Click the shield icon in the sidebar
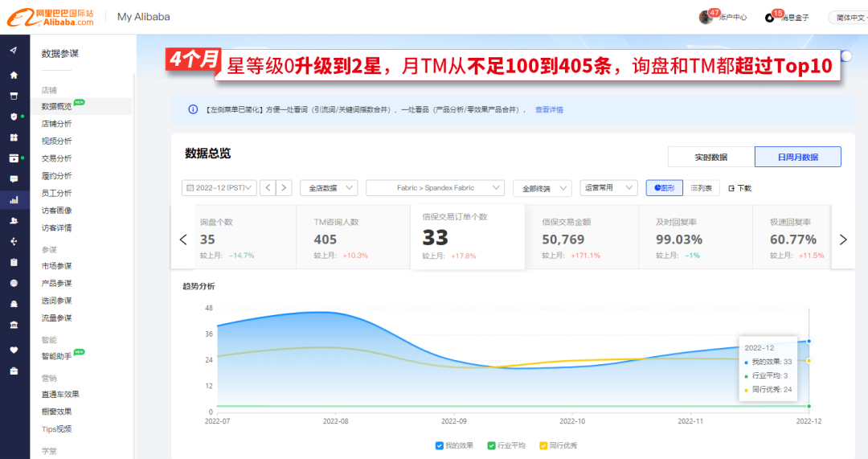The width and height of the screenshot is (868, 459). 14,117
